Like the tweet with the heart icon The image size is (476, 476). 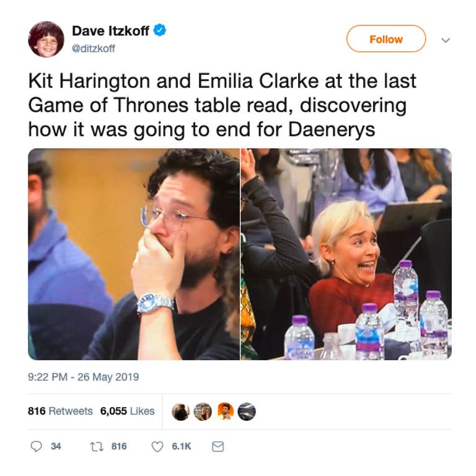pos(157,446)
